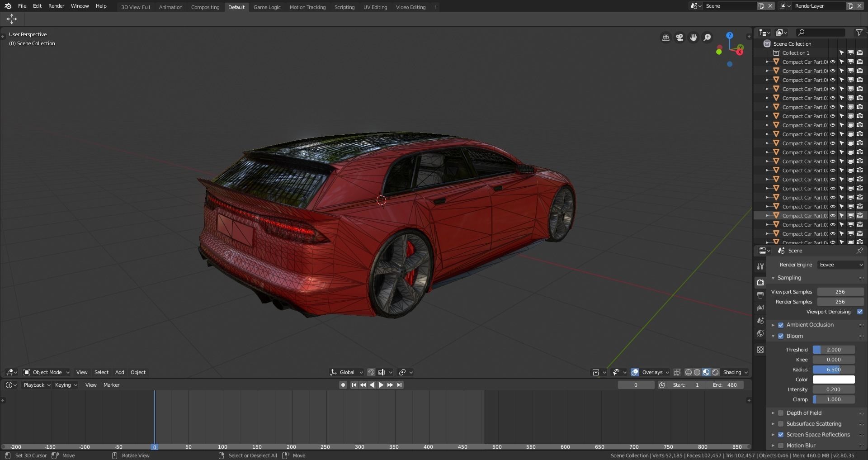Screen dimensions: 868x460
Task: Click the pan view hand icon
Action: coord(693,38)
